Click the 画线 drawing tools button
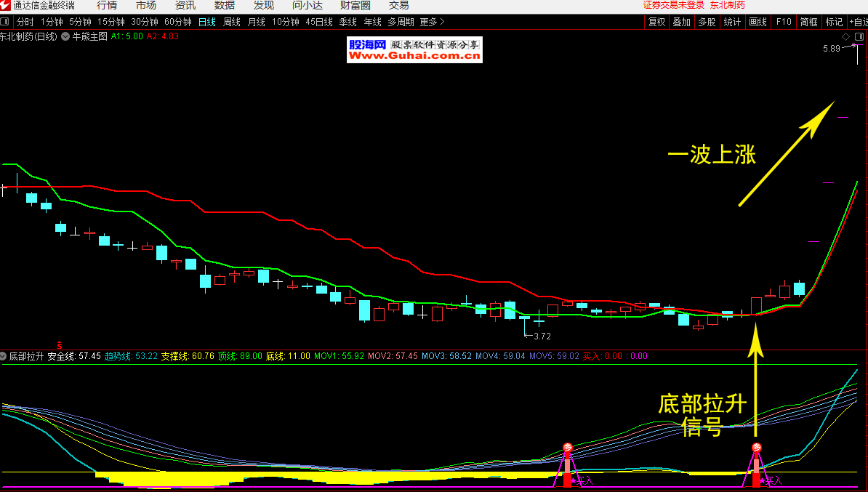 (x=758, y=22)
